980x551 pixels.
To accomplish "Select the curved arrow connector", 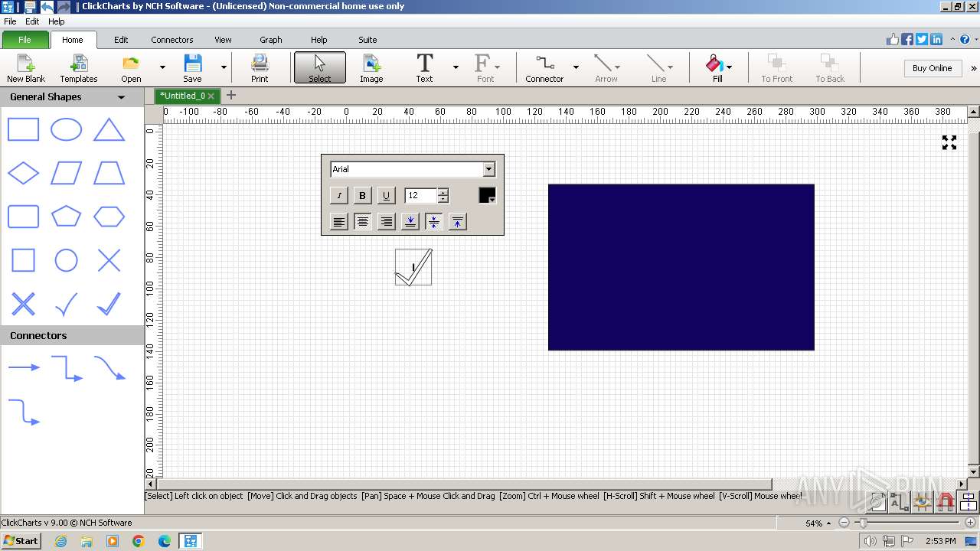I will tap(109, 368).
